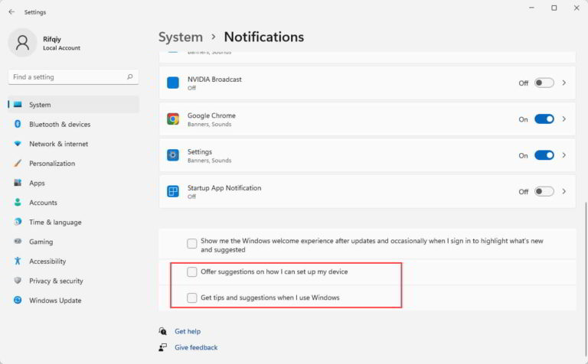Open Accessibility settings
This screenshot has width=588, height=364.
click(x=73, y=261)
